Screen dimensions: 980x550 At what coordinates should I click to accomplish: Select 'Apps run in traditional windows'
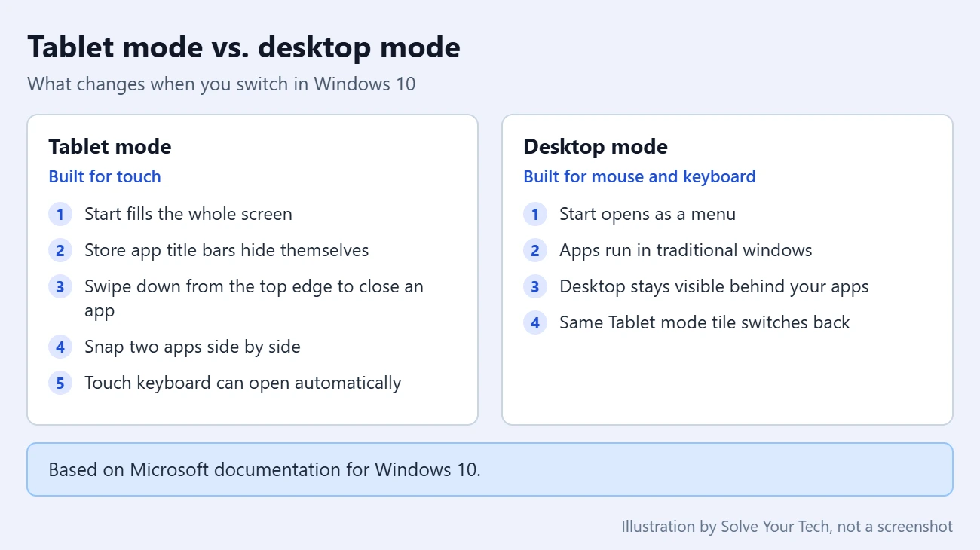[x=686, y=250]
